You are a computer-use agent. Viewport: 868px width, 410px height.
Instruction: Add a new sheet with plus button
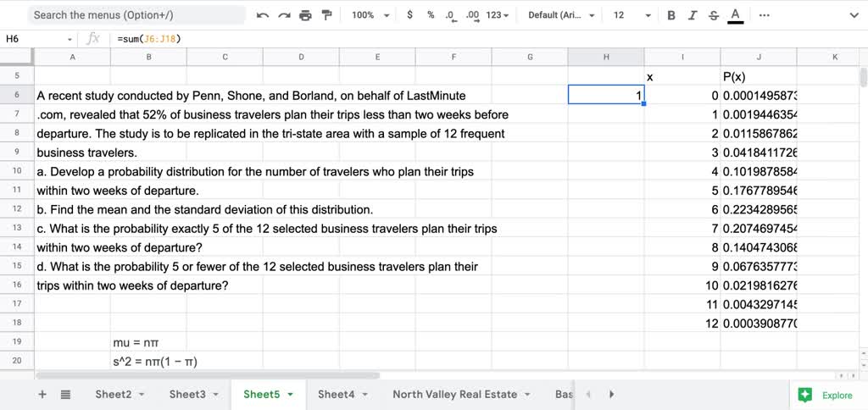coord(42,394)
